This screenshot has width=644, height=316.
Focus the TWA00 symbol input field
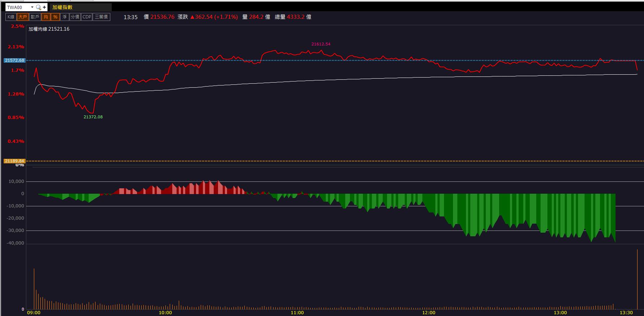(18, 7)
